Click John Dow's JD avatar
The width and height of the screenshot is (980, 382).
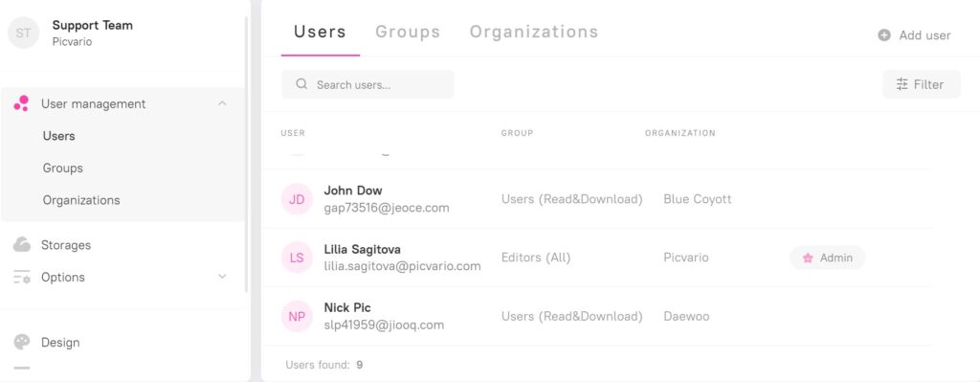(297, 199)
